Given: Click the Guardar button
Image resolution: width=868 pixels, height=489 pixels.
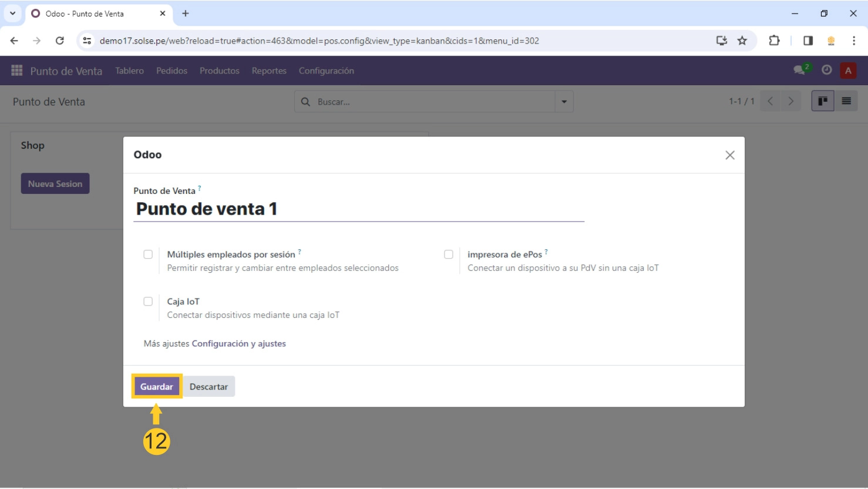Looking at the screenshot, I should 156,387.
